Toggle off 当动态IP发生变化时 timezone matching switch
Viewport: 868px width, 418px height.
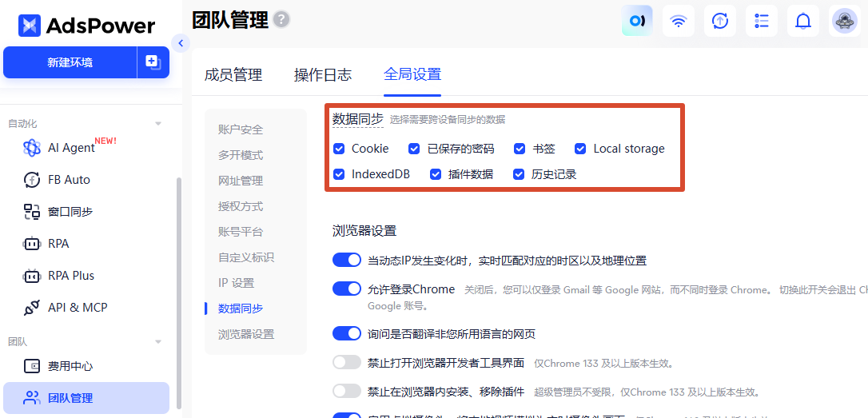click(x=347, y=261)
